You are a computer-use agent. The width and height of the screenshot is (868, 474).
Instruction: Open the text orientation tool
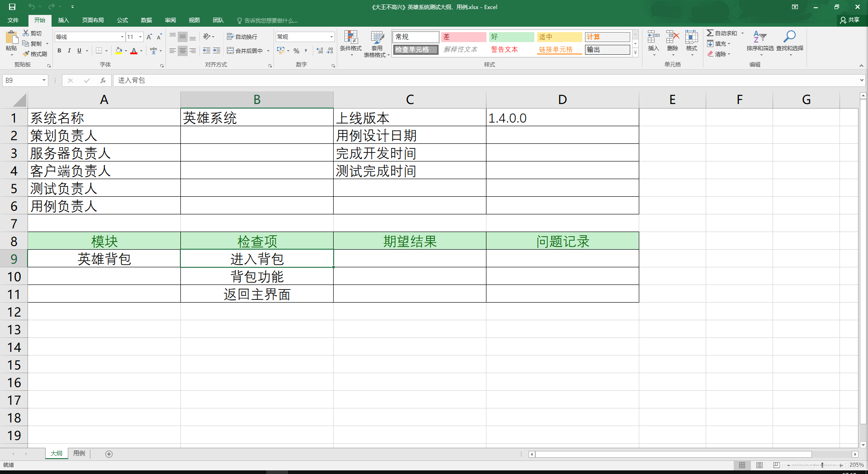coord(207,37)
